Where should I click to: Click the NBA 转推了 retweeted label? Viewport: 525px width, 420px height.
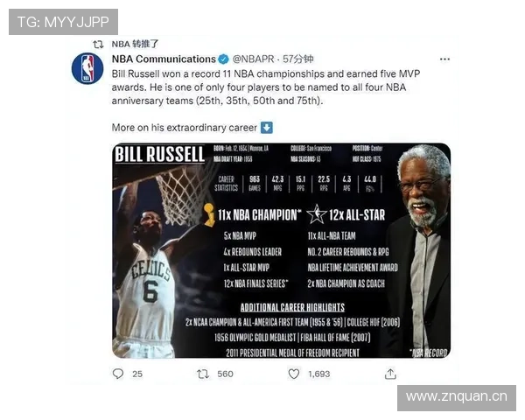135,45
